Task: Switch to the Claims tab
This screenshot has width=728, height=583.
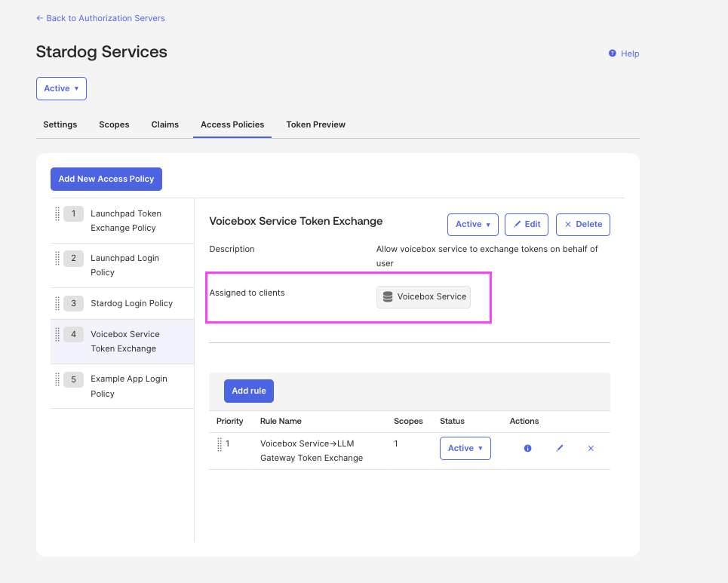Action: point(164,124)
